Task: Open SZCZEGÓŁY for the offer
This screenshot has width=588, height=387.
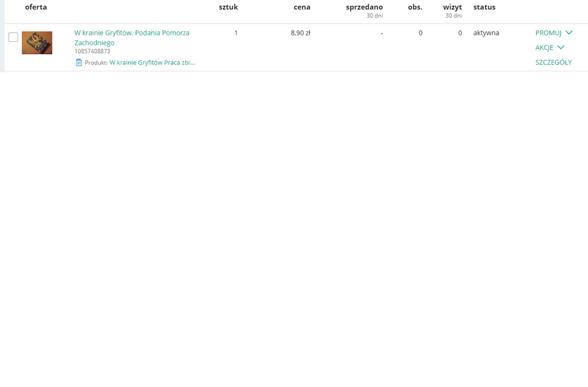Action: pyautogui.click(x=553, y=62)
